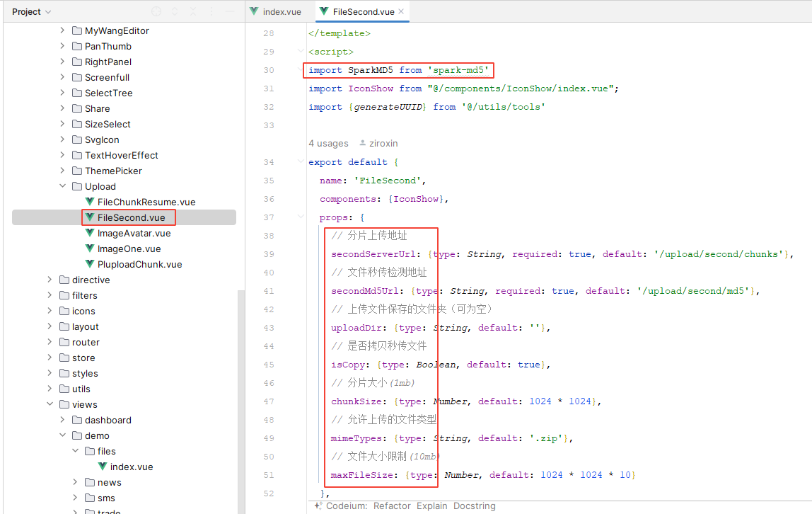Close the FileSecond.vue tab
The image size is (812, 514).
click(401, 11)
